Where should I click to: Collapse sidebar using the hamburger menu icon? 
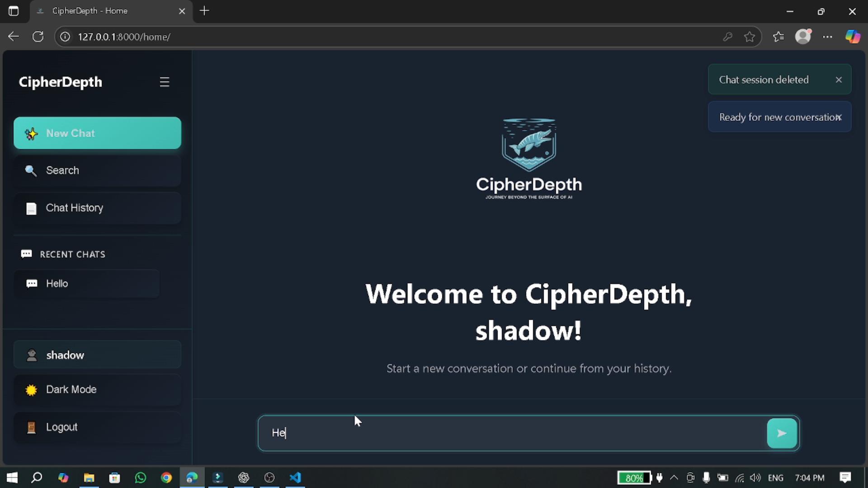tap(165, 82)
